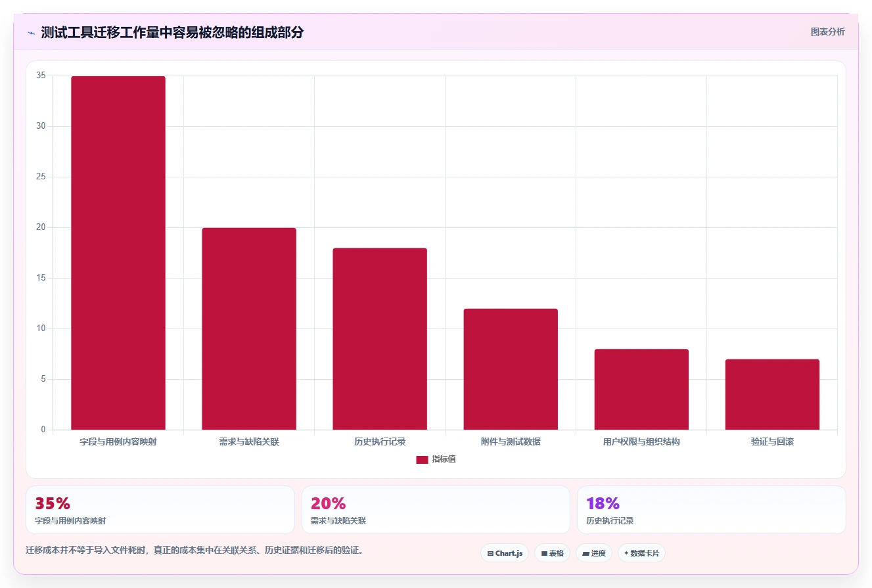Click the 字段与用例内容映射 caption in 35% card
The width and height of the screenshot is (872, 588).
point(70,521)
